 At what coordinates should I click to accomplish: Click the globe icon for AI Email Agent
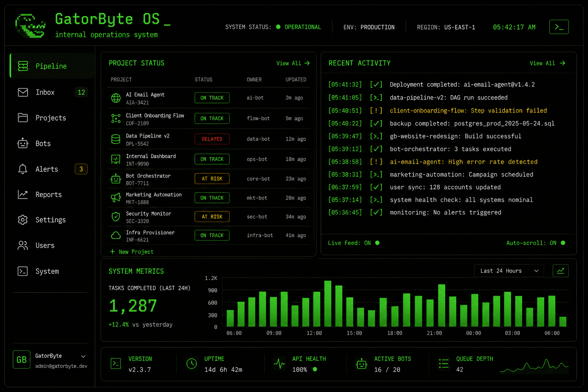(x=116, y=98)
